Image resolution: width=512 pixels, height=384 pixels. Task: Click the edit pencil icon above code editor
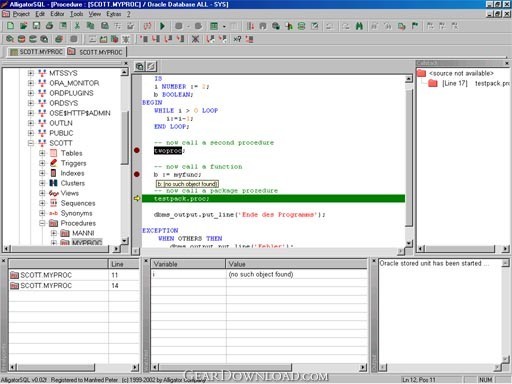point(151,66)
